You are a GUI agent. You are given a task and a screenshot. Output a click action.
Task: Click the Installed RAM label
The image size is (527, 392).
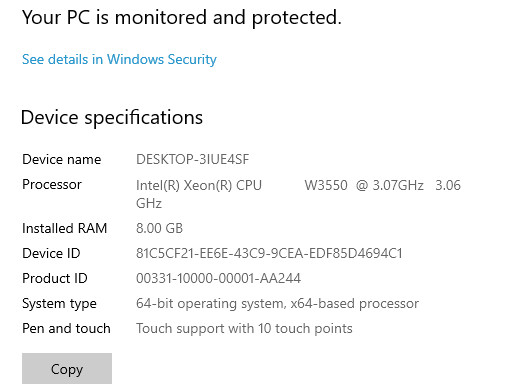(x=65, y=228)
